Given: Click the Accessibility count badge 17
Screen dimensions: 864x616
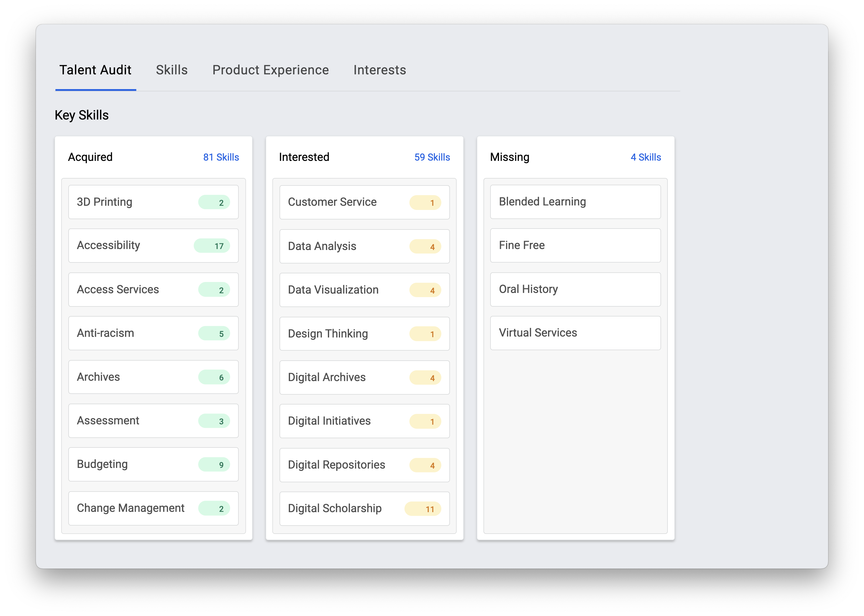Looking at the screenshot, I should (212, 246).
